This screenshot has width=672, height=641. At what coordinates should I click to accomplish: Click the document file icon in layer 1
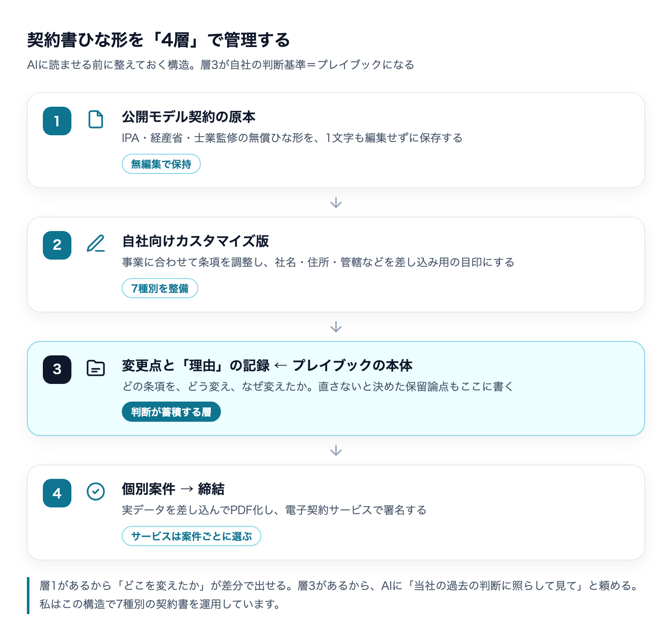tap(96, 119)
